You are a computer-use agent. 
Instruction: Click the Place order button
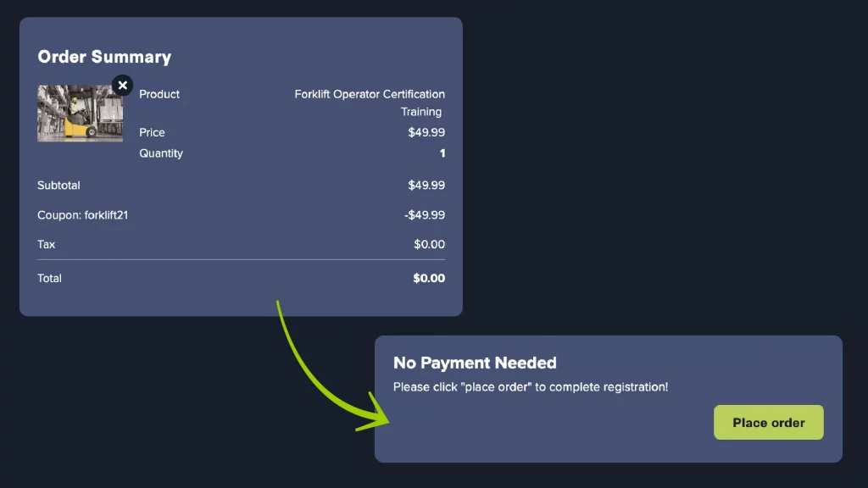(768, 423)
